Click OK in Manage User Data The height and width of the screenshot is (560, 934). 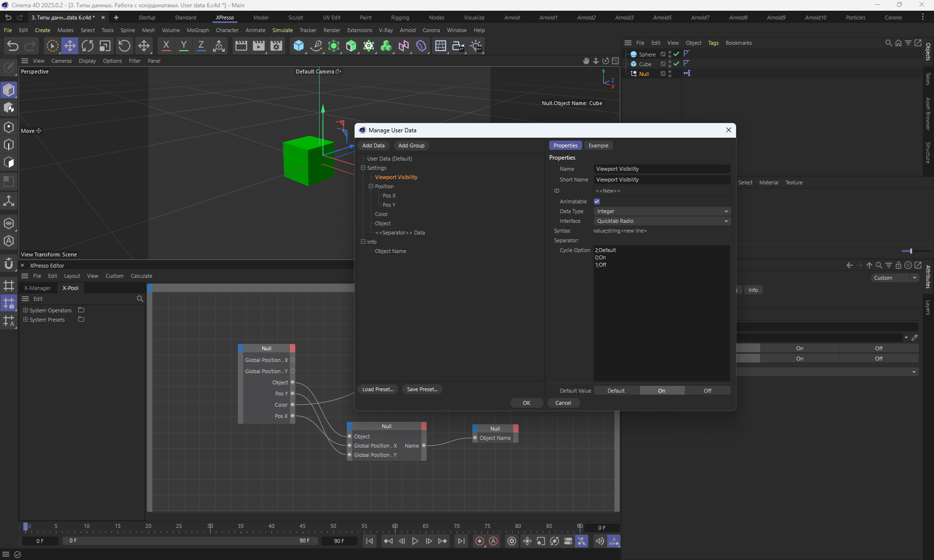coord(526,403)
